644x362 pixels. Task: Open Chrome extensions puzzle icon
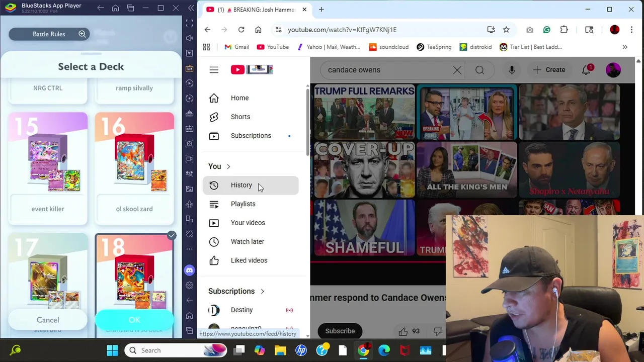[x=564, y=30]
